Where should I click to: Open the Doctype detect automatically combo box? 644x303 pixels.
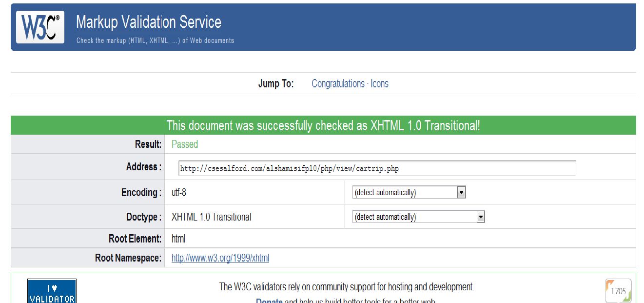(x=414, y=217)
